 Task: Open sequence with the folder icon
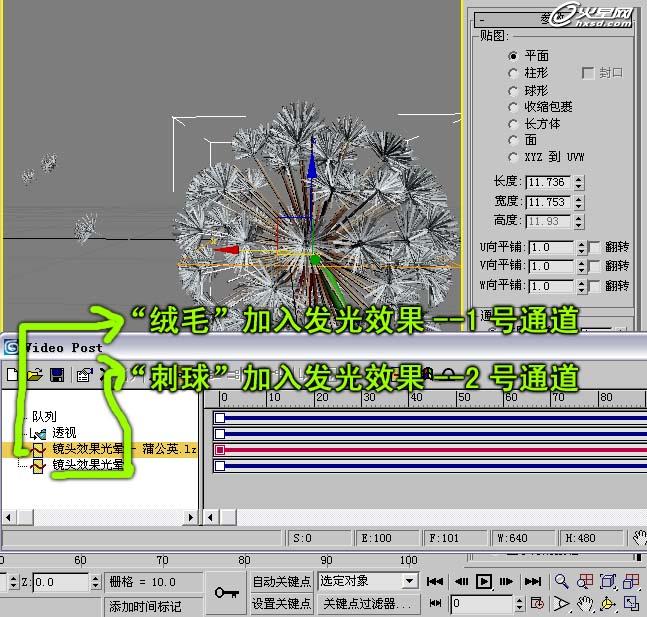click(35, 375)
